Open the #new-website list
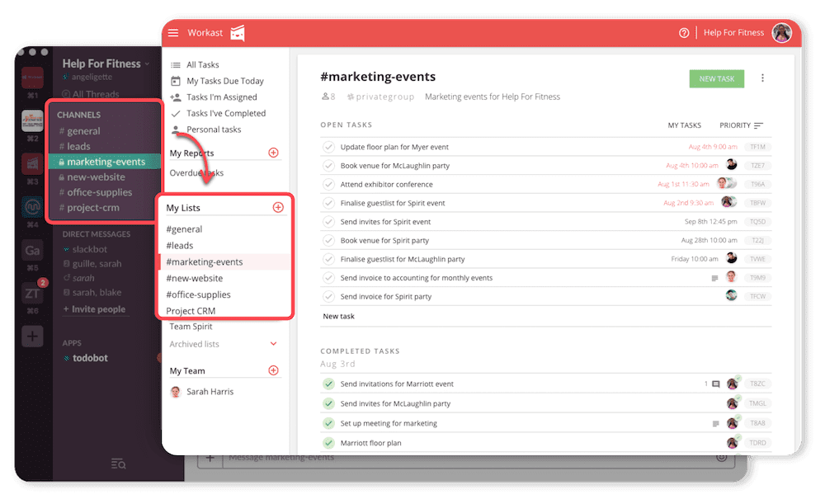The width and height of the screenshot is (825, 504). point(194,278)
